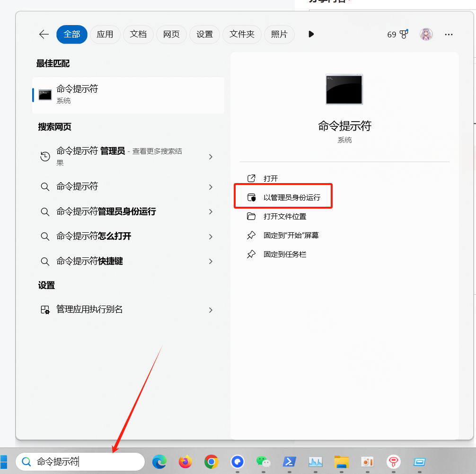Click the pin icon next to 固定到任务栏
This screenshot has width=476, height=474.
[x=251, y=254]
